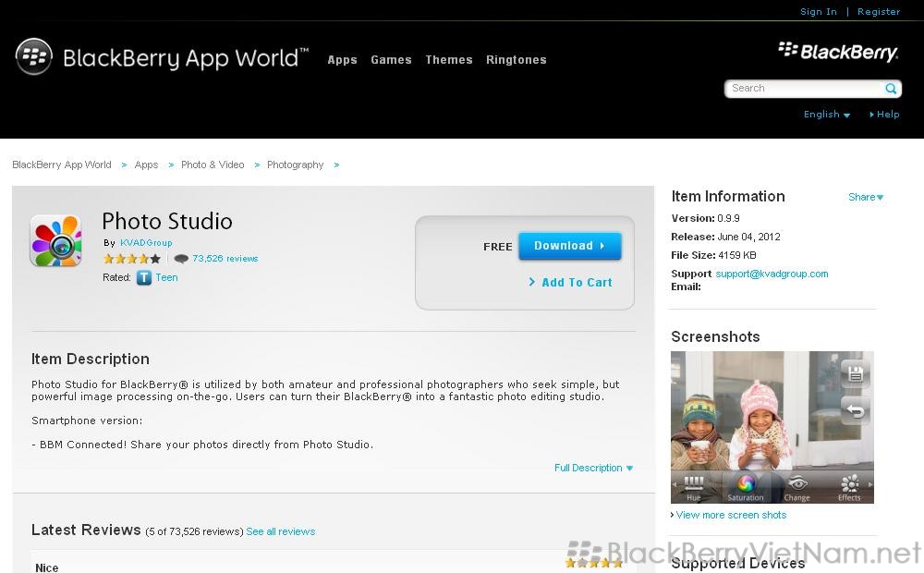Open the Games menu

click(391, 59)
